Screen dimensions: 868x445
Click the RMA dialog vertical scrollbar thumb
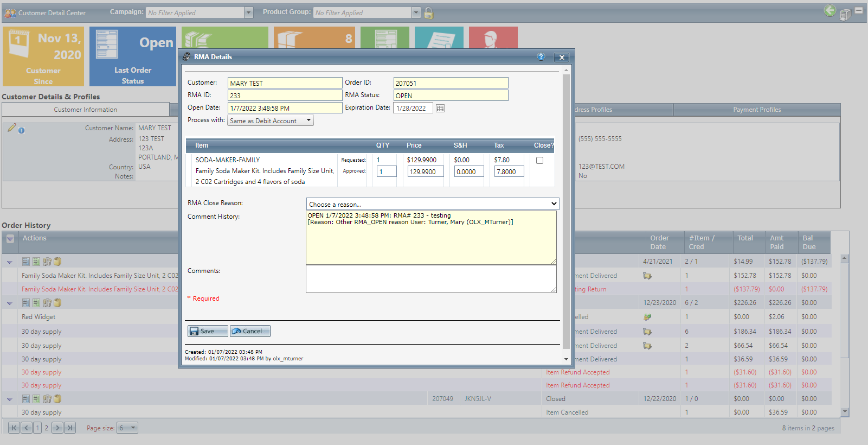pos(566,212)
